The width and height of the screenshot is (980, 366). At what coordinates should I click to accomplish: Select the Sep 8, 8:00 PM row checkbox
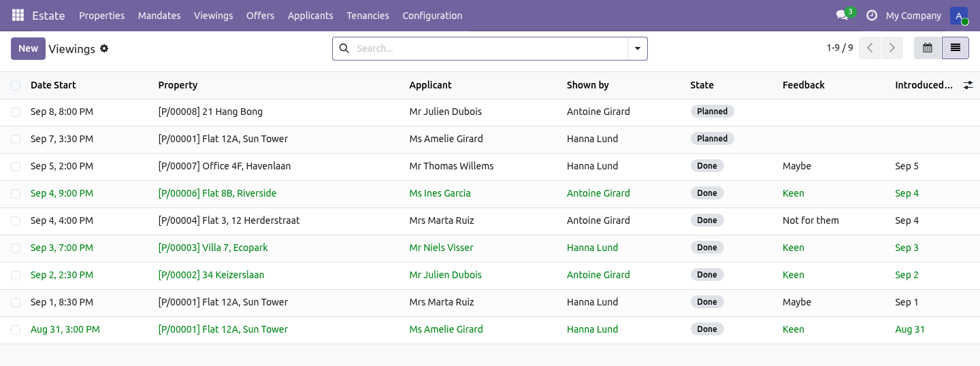click(x=16, y=112)
